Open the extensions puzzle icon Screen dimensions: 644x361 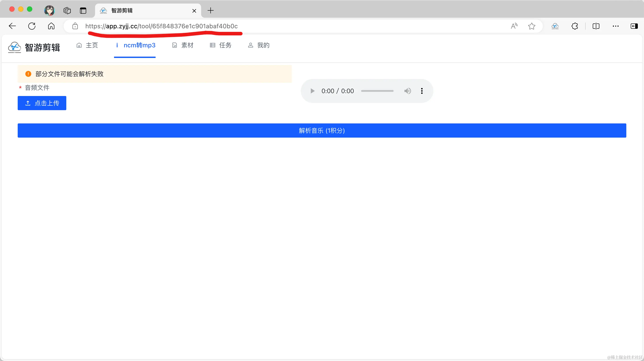pyautogui.click(x=575, y=26)
